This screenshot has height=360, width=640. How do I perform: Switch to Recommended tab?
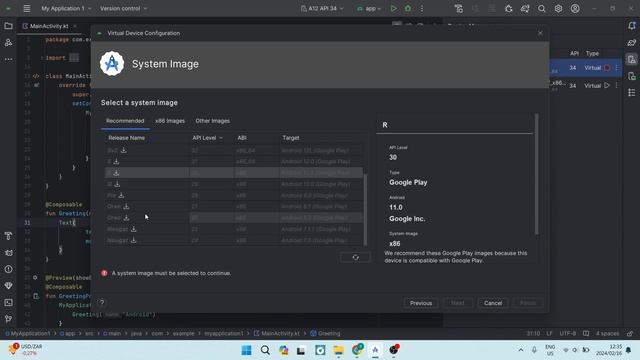coord(125,121)
